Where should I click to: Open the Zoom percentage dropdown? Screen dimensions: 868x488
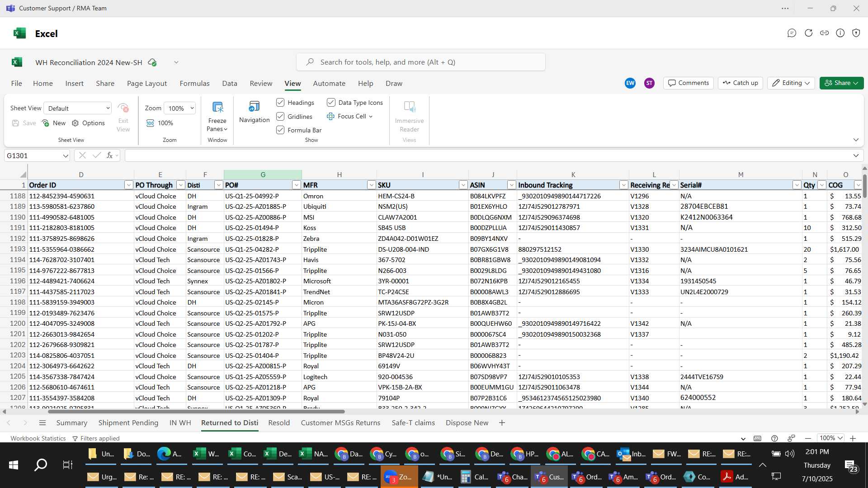(180, 108)
